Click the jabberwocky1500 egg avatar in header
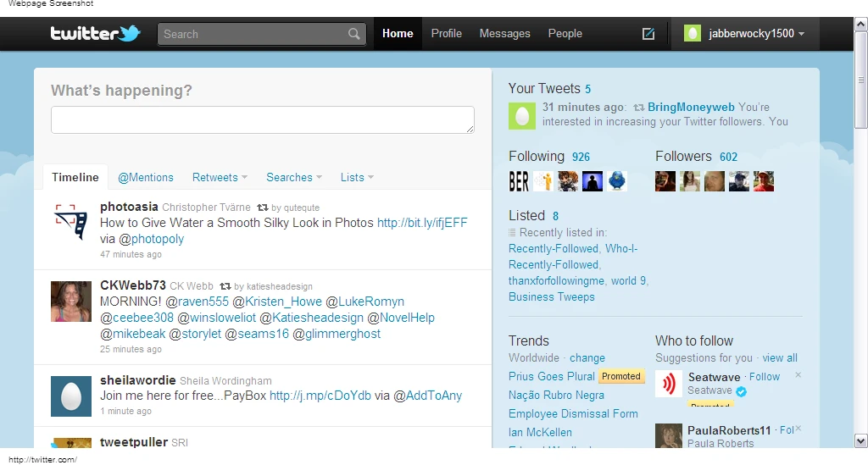The image size is (868, 465). [x=692, y=33]
